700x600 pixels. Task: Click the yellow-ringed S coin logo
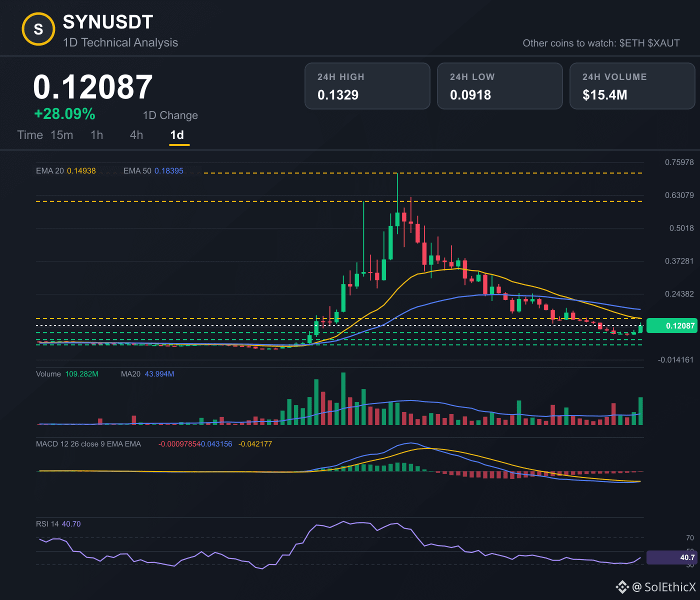tap(38, 29)
